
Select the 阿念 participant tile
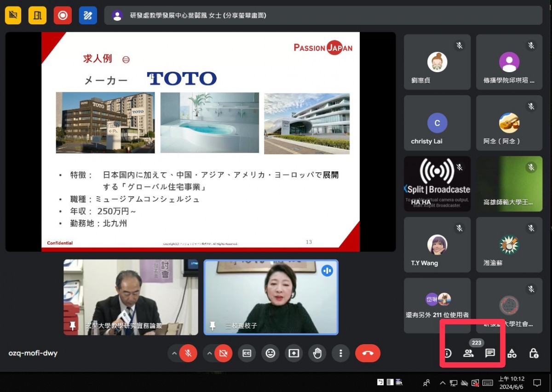(x=509, y=123)
